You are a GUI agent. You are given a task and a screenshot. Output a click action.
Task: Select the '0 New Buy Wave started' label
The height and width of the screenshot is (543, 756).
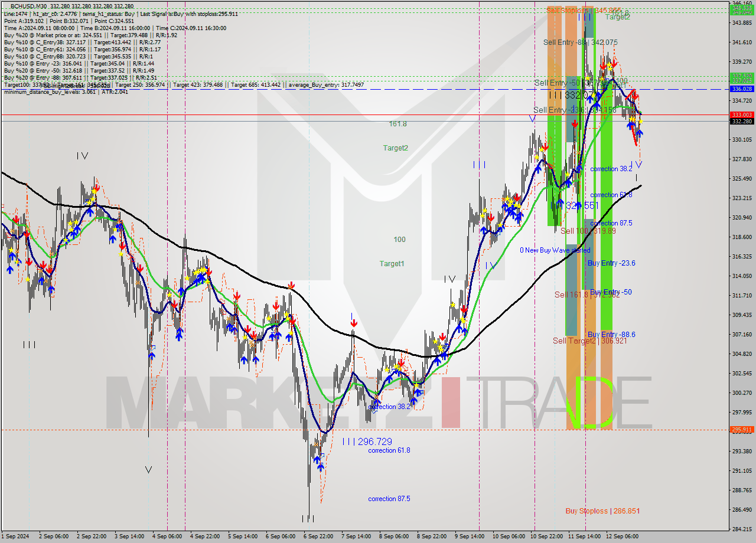coord(555,250)
